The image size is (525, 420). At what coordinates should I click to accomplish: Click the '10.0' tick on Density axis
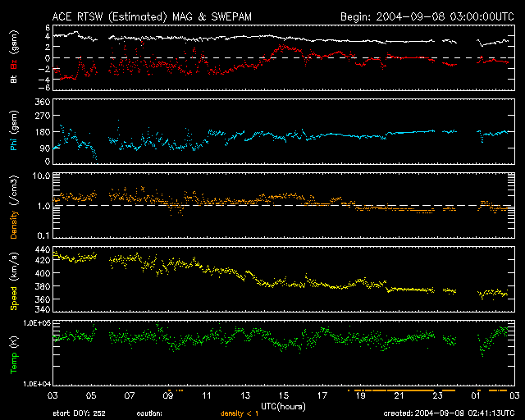(x=41, y=176)
